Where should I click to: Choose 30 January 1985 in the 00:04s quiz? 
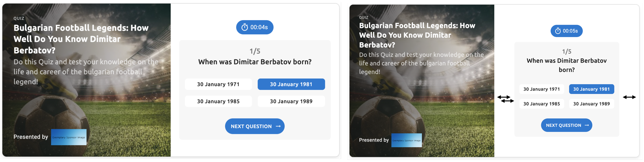[x=218, y=101]
